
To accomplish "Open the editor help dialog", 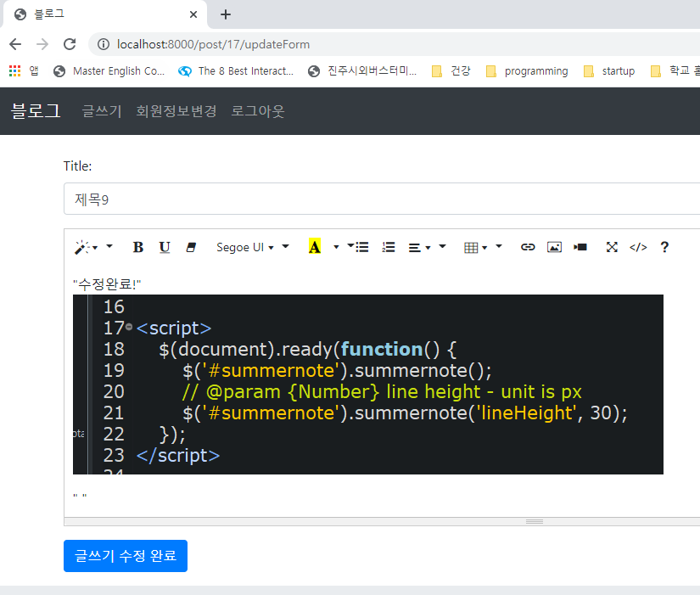I will 664,247.
